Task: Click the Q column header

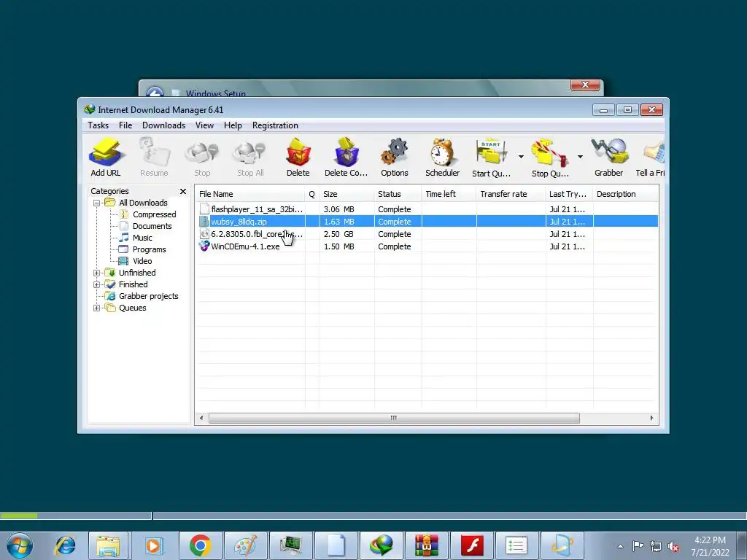Action: point(312,194)
